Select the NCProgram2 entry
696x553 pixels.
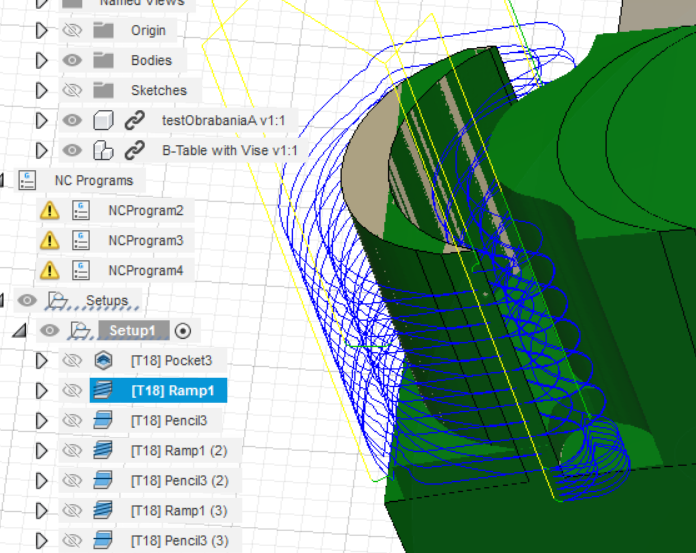point(146,210)
